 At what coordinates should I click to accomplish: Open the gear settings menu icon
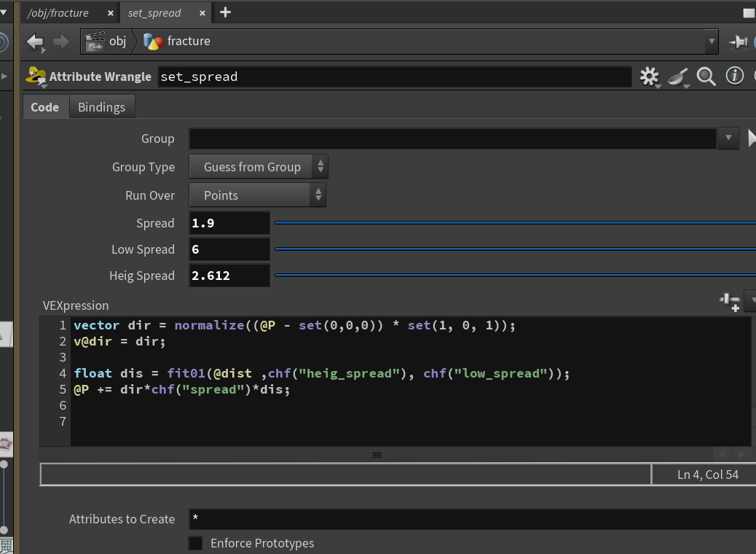click(650, 77)
